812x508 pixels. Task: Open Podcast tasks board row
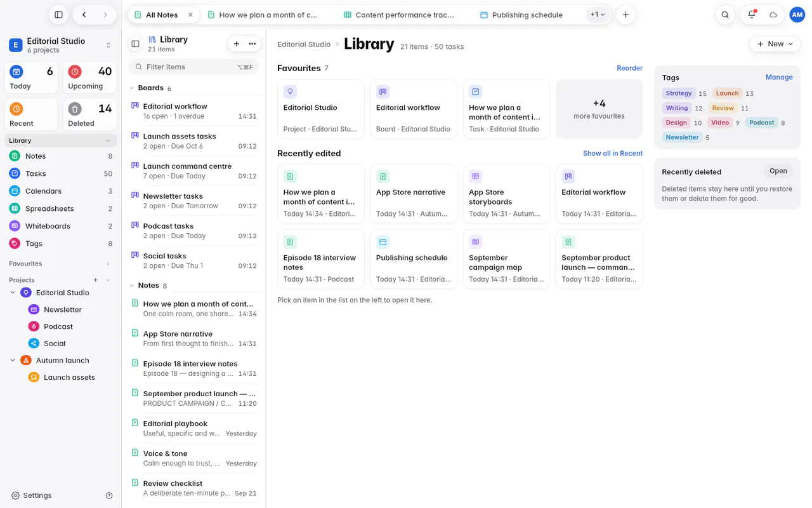[x=193, y=231]
